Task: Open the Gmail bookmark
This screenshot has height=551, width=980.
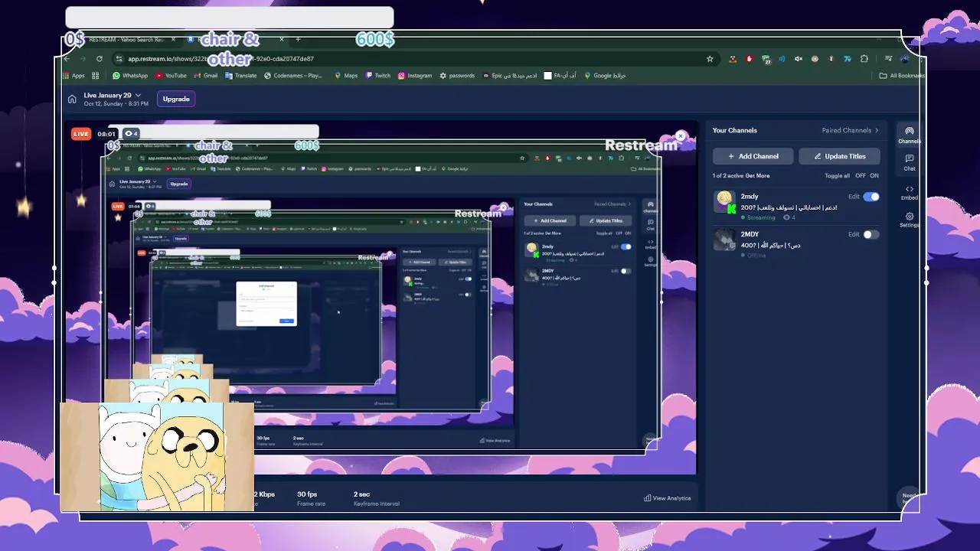Action: (205, 76)
